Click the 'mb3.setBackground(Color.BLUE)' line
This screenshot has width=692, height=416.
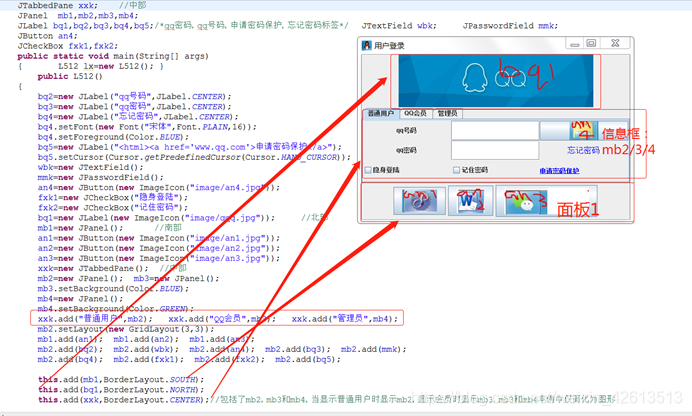[x=113, y=289]
